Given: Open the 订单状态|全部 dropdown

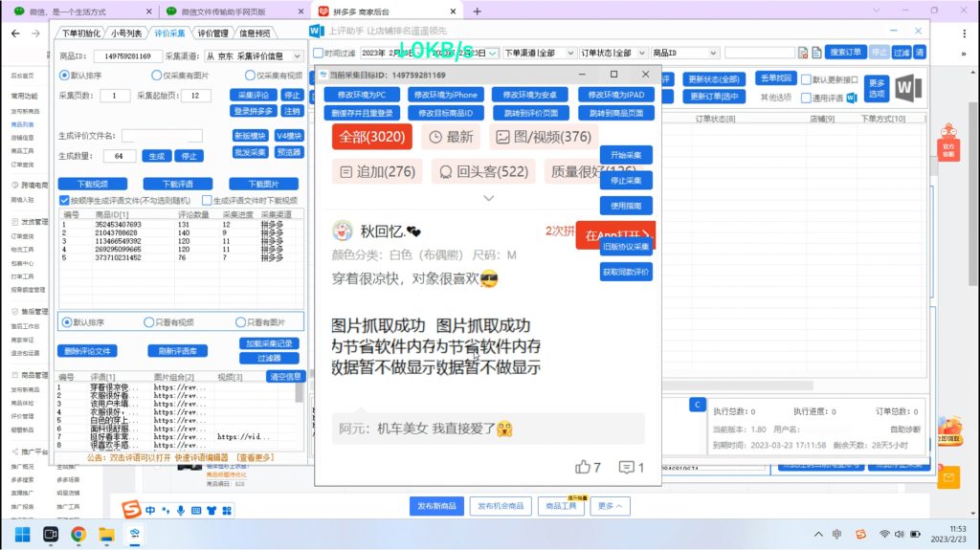Looking at the screenshot, I should [612, 54].
